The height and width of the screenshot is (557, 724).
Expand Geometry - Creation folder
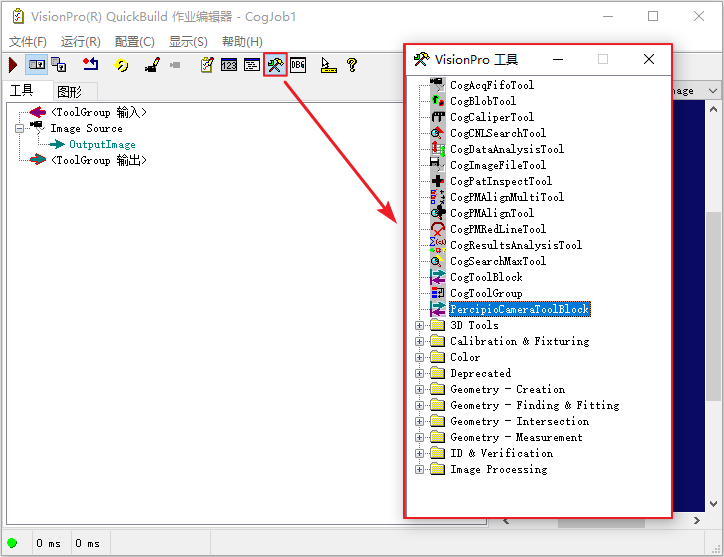click(419, 389)
